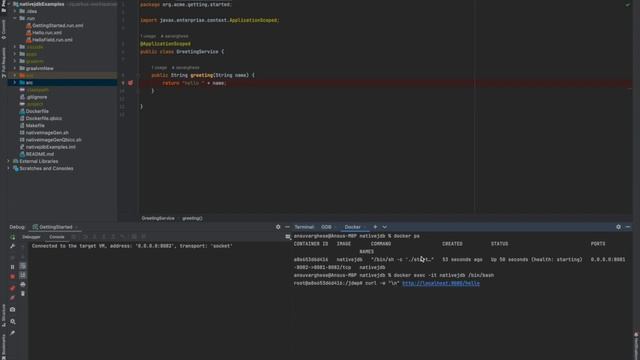640x360 pixels.
Task: Click GreetingService in the breadcrumb bar
Action: click(x=158, y=218)
